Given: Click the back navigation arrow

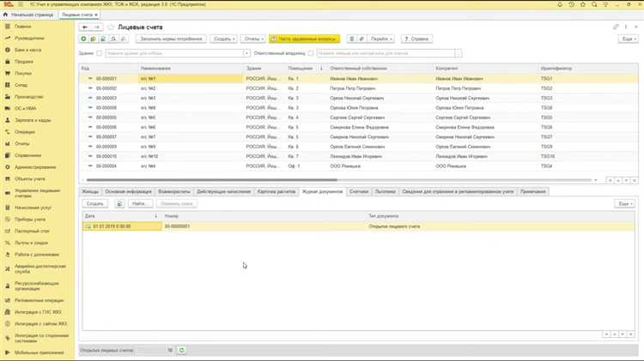Looking at the screenshot, I should pyautogui.click(x=84, y=27).
